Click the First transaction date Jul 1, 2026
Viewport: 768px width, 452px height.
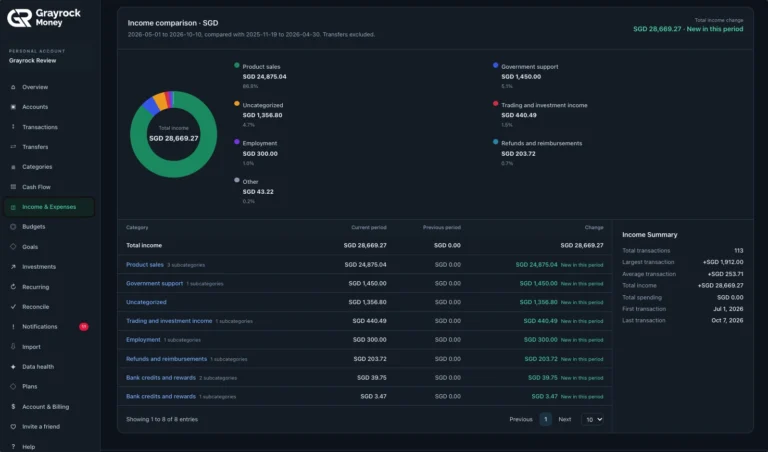(729, 309)
